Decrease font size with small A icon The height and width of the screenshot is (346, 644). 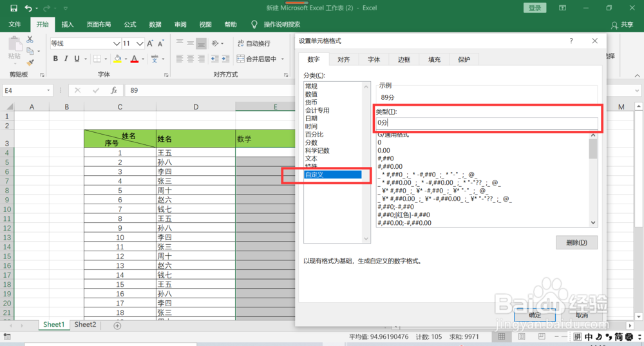click(x=160, y=43)
